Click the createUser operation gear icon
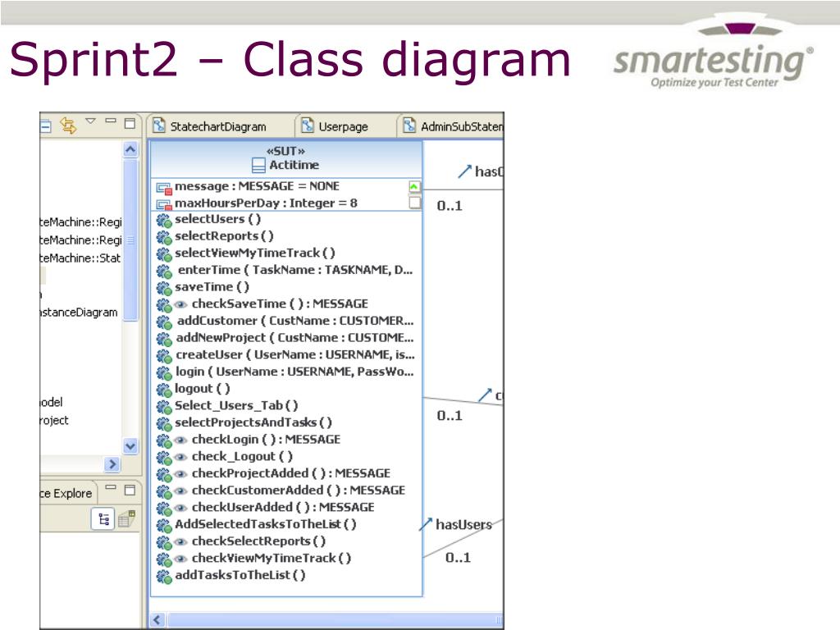Viewport: 840px width, 630px height. pyautogui.click(x=164, y=356)
